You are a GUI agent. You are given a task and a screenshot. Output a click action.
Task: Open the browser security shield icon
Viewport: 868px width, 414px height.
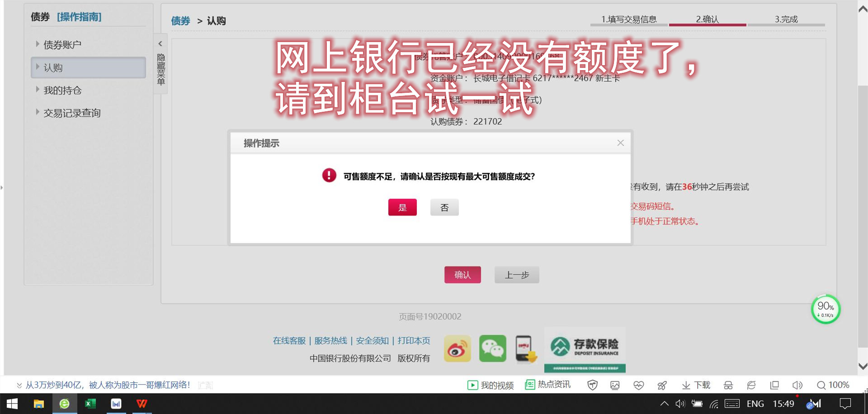pyautogui.click(x=593, y=385)
